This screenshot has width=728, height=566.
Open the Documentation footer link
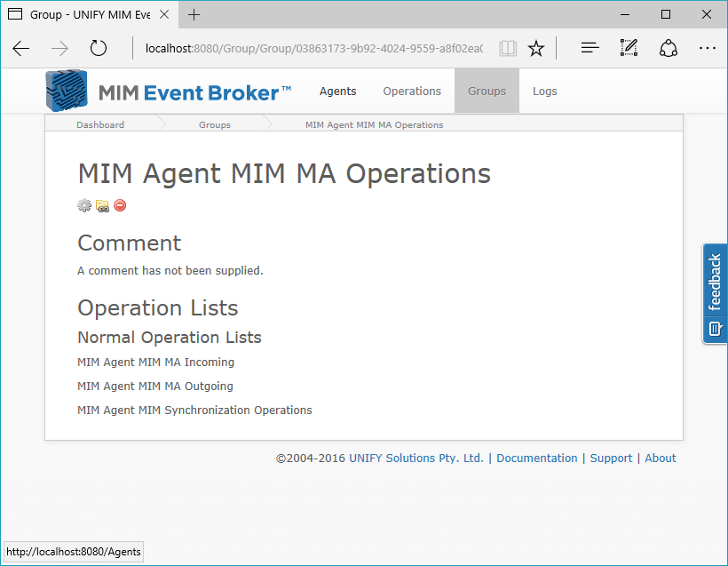(537, 458)
